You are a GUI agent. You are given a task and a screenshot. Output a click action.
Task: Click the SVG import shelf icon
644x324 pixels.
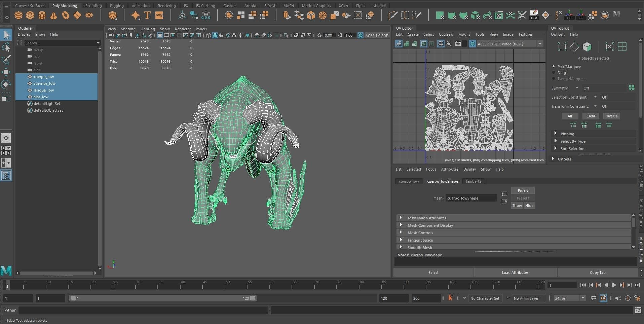[x=159, y=15]
